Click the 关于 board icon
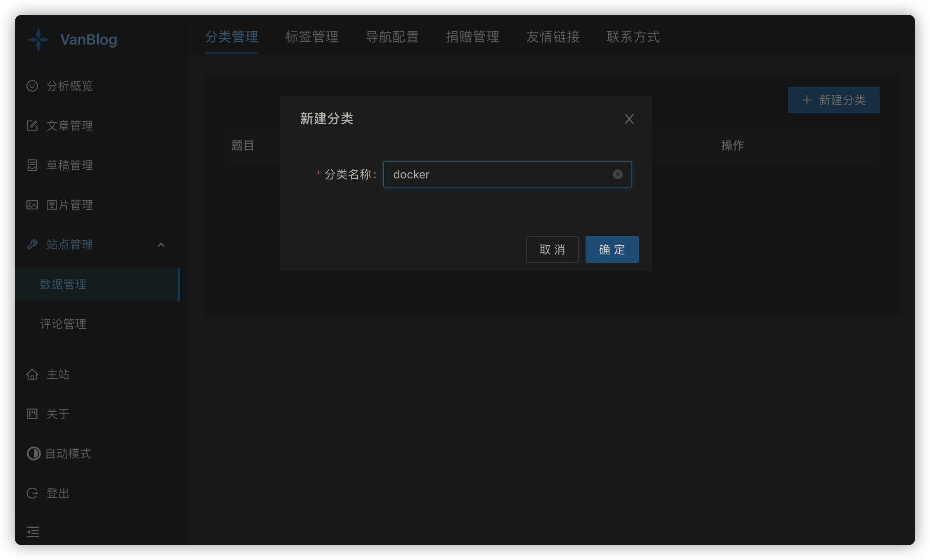The height and width of the screenshot is (560, 930). click(x=32, y=414)
